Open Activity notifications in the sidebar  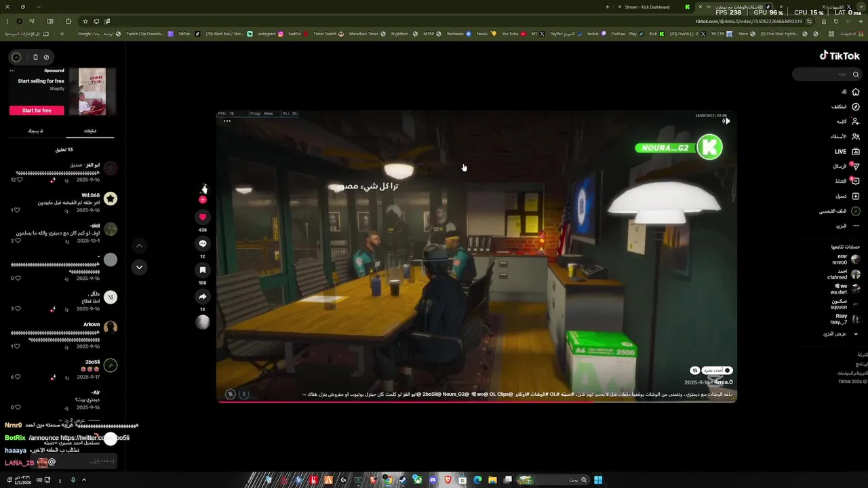point(847,181)
